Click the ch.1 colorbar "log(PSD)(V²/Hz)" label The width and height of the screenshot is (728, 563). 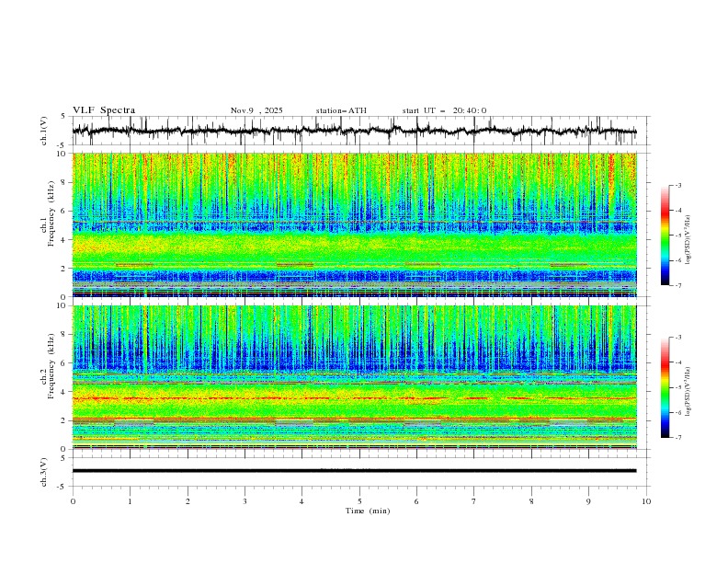pyautogui.click(x=688, y=240)
